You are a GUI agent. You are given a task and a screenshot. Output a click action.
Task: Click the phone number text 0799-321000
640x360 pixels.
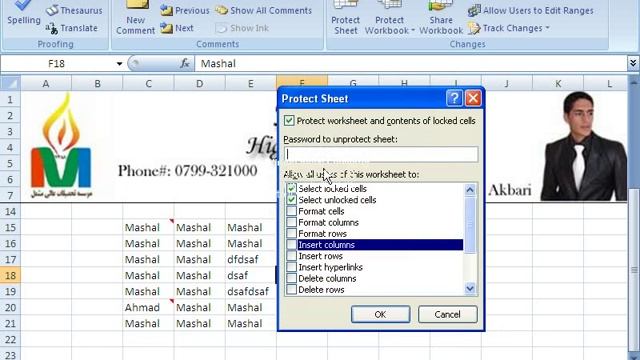[216, 171]
